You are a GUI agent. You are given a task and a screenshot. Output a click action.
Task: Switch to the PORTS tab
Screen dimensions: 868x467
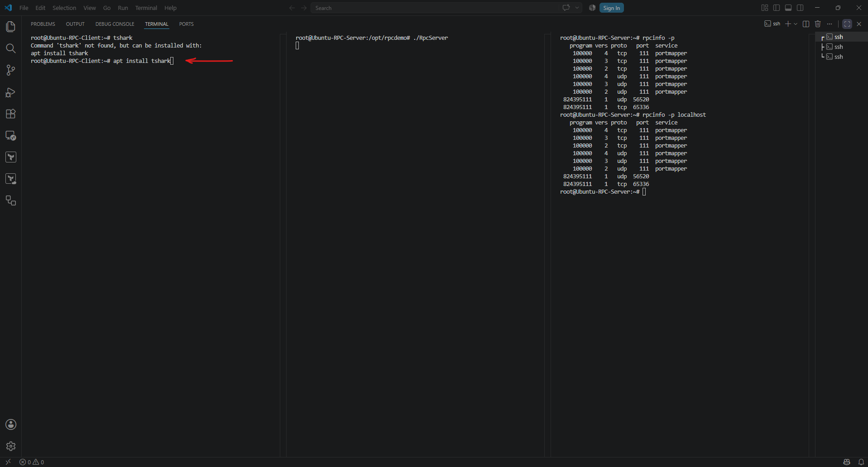pos(186,24)
